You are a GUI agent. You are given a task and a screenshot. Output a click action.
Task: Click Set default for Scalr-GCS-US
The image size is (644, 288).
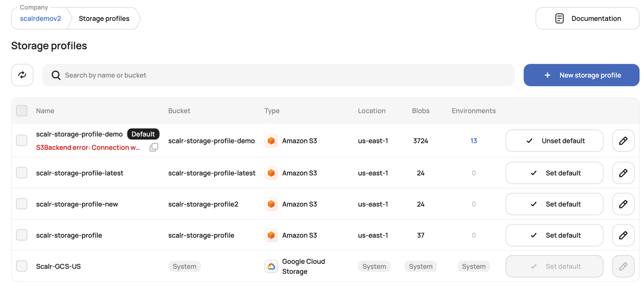[554, 266]
